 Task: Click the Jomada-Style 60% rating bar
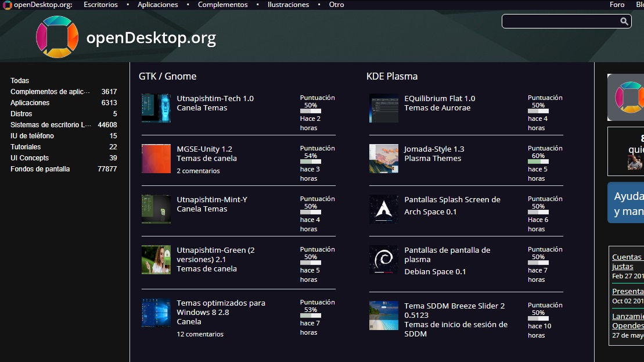[538, 162]
